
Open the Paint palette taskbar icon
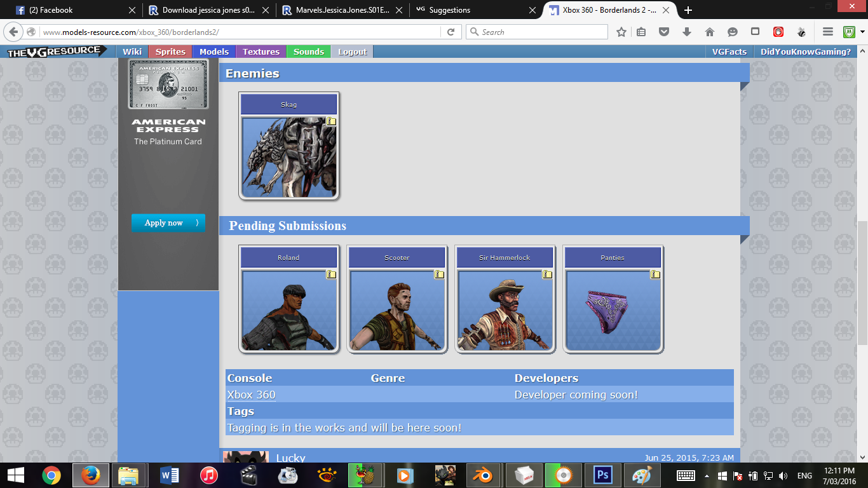[641, 475]
